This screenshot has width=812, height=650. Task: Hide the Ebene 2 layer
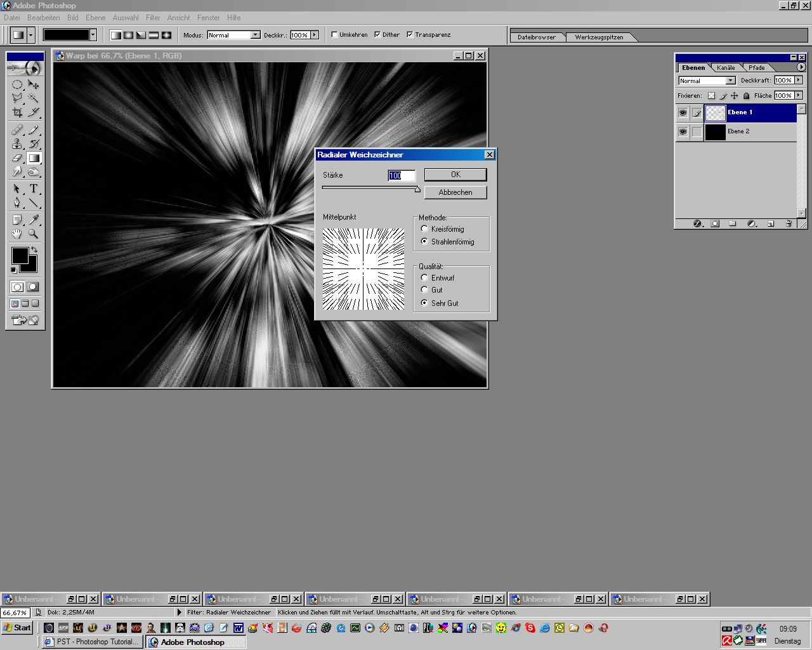coord(683,131)
